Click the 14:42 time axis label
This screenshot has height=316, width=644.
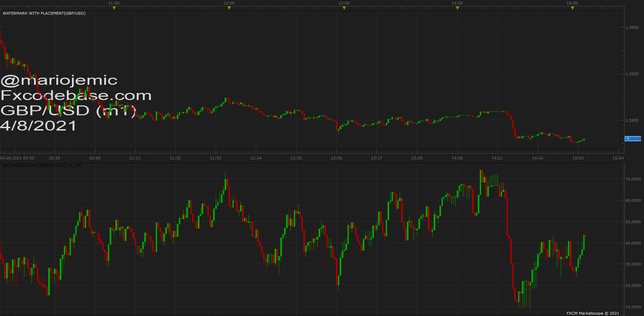[x=537, y=158]
